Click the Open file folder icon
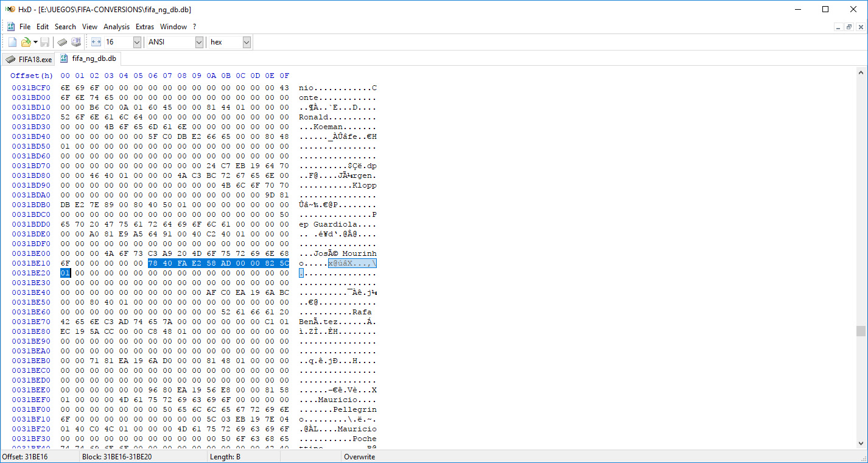Screen dimensions: 868x463 pyautogui.click(x=26, y=42)
